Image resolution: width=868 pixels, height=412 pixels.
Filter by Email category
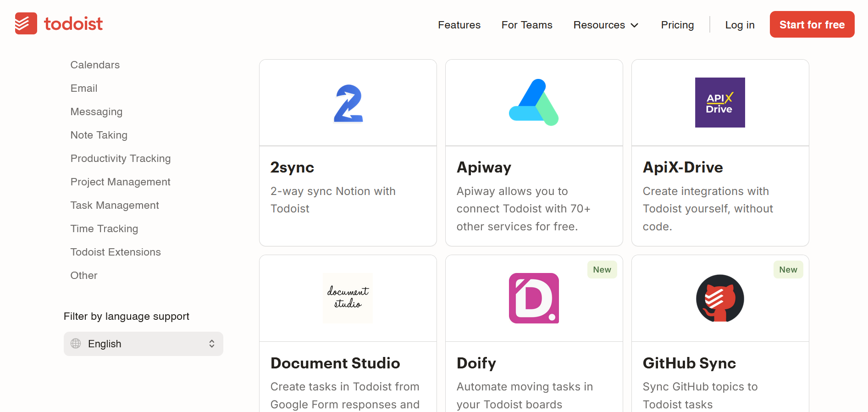[84, 88]
